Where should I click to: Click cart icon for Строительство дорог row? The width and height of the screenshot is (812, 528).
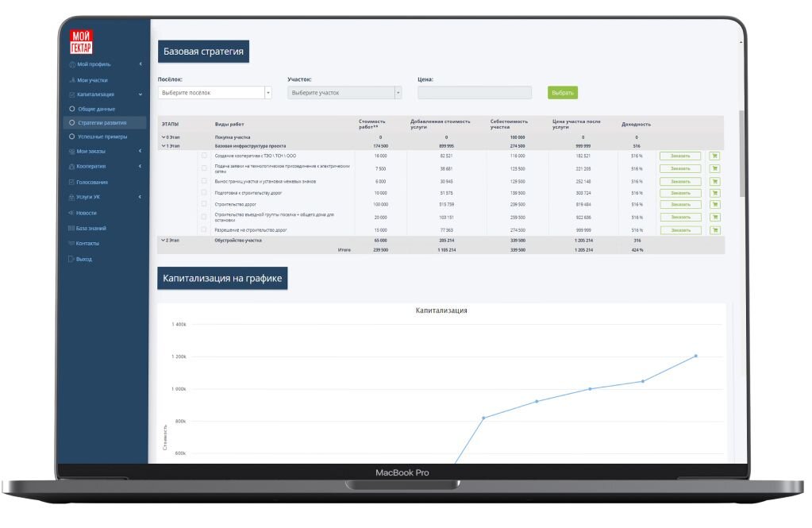[x=714, y=205]
